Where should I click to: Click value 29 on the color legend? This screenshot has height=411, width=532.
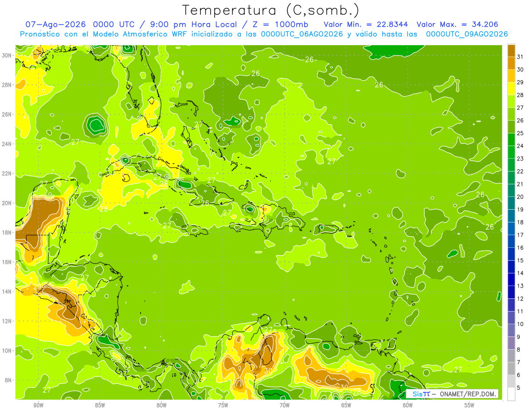(520, 82)
